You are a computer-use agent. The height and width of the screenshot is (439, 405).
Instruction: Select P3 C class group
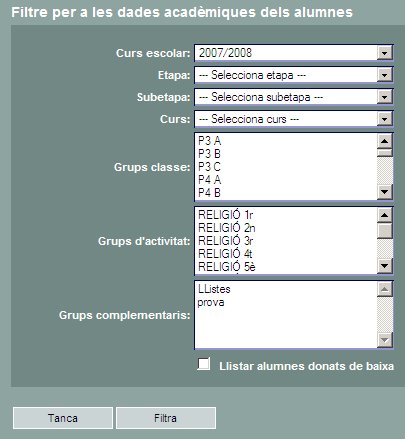point(286,167)
